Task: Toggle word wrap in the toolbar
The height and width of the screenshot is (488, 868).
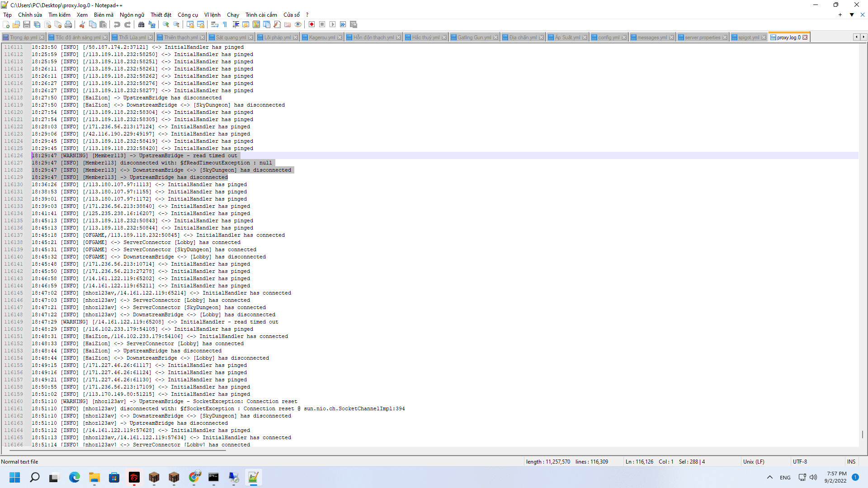Action: click(215, 24)
